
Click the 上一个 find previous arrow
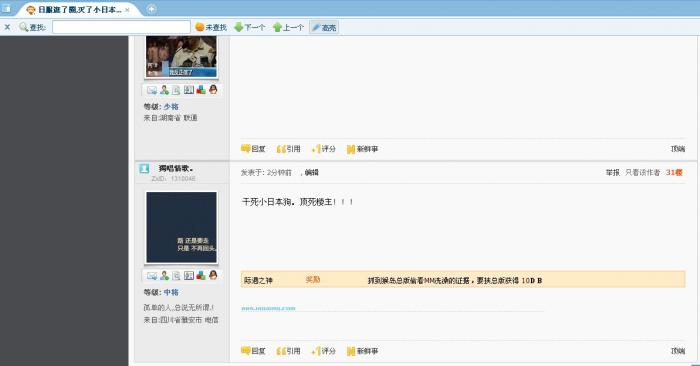click(288, 27)
